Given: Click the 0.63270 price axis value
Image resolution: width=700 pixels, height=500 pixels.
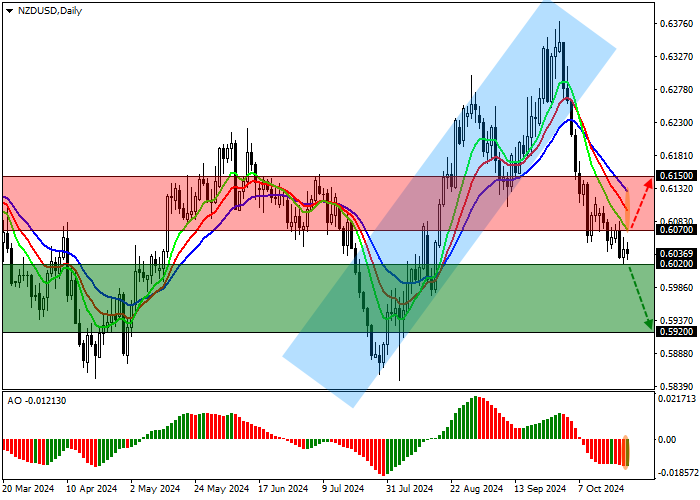Looking at the screenshot, I should (676, 57).
